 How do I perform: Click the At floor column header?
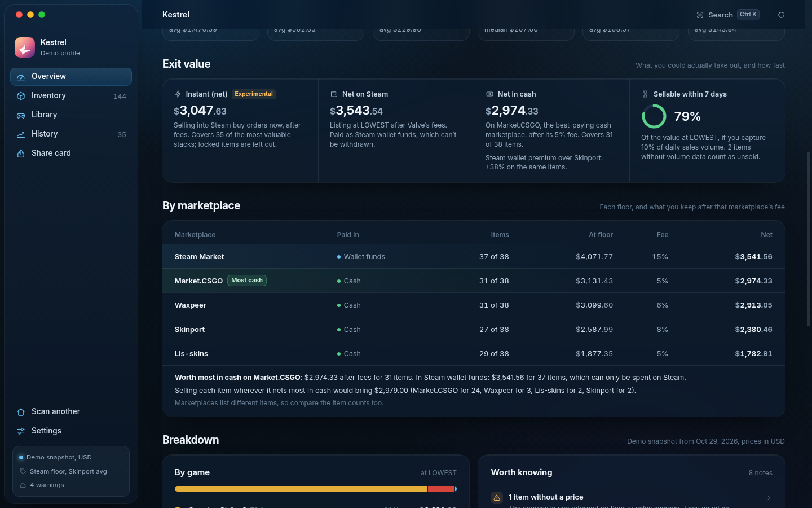(x=601, y=235)
